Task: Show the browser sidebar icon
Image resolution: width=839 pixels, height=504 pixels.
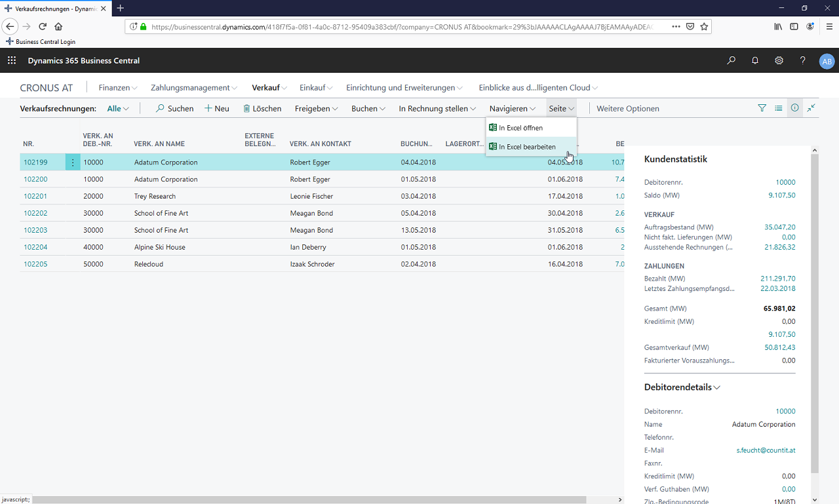Action: (794, 27)
